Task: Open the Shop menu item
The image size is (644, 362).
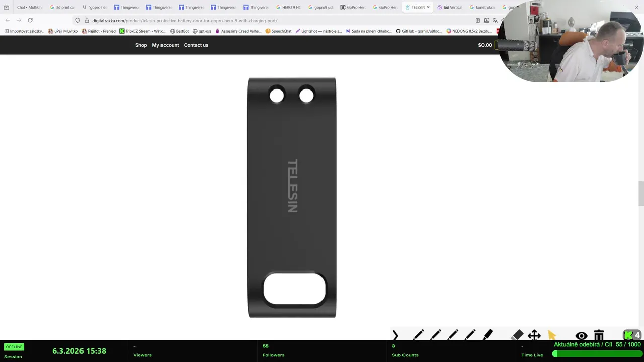Action: click(x=141, y=45)
